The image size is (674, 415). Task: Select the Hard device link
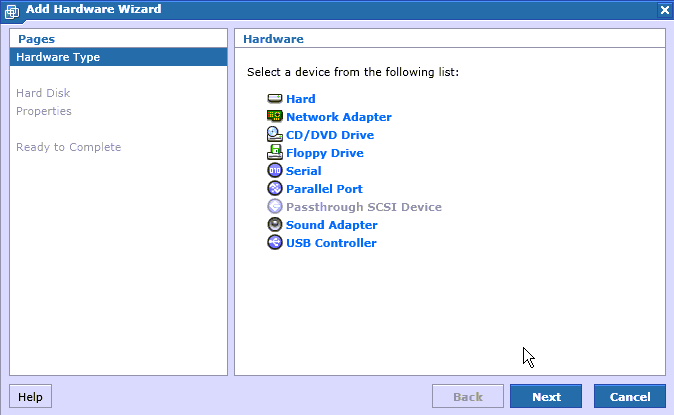[300, 99]
